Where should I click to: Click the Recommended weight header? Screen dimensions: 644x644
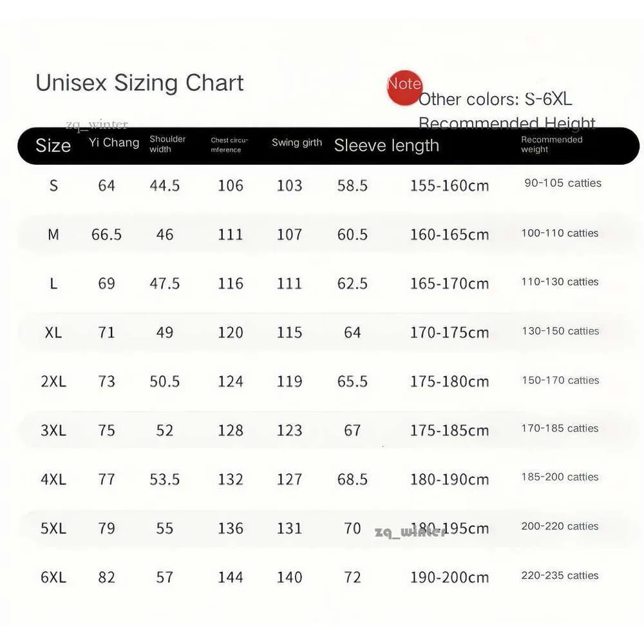(552, 144)
